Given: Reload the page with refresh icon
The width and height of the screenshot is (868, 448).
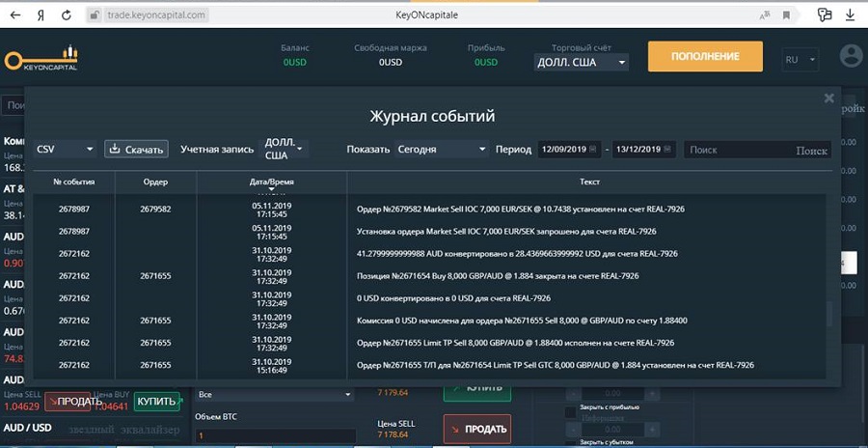Looking at the screenshot, I should point(66,15).
